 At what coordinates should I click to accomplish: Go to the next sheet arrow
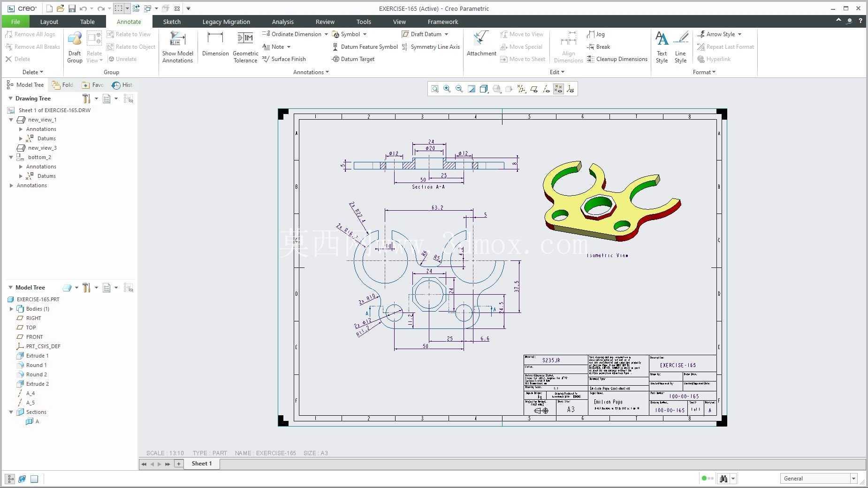pyautogui.click(x=160, y=464)
